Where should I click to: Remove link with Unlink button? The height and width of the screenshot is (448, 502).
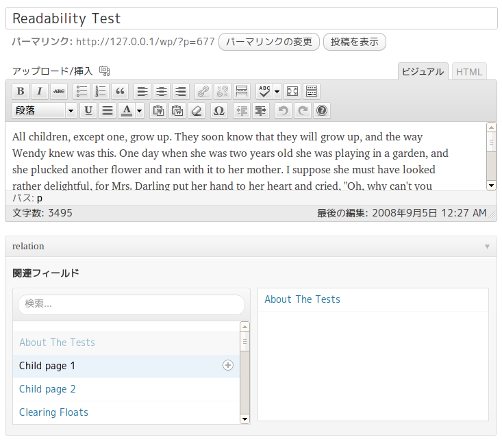(222, 91)
